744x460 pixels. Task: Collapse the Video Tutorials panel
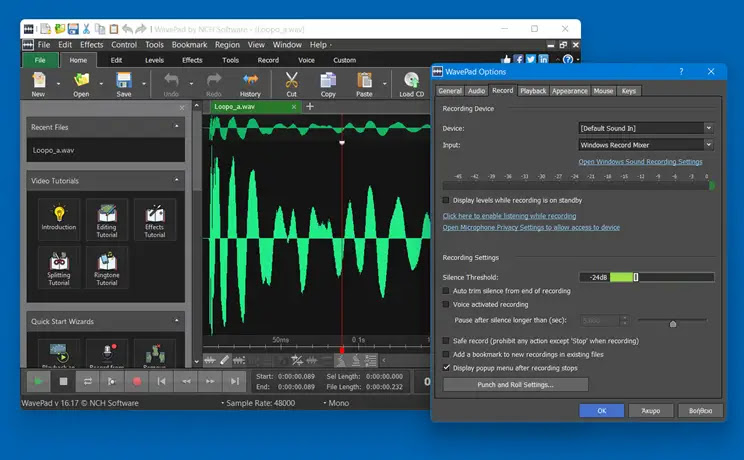pyautogui.click(x=177, y=180)
